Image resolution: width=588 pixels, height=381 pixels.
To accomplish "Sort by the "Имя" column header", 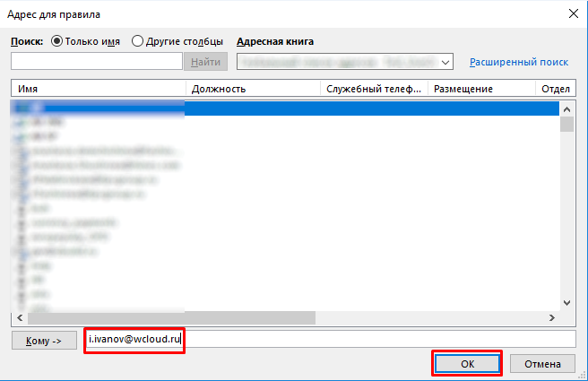I will tap(99, 90).
